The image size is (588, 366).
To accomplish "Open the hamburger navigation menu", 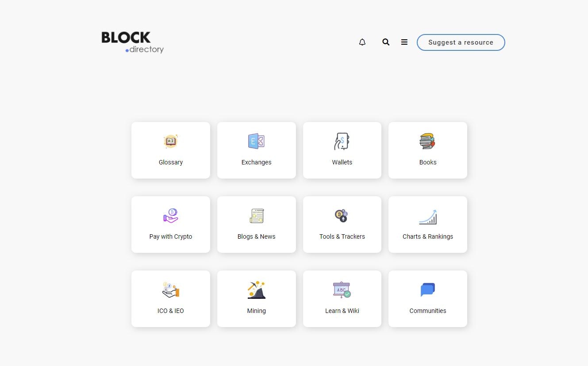I will click(404, 42).
